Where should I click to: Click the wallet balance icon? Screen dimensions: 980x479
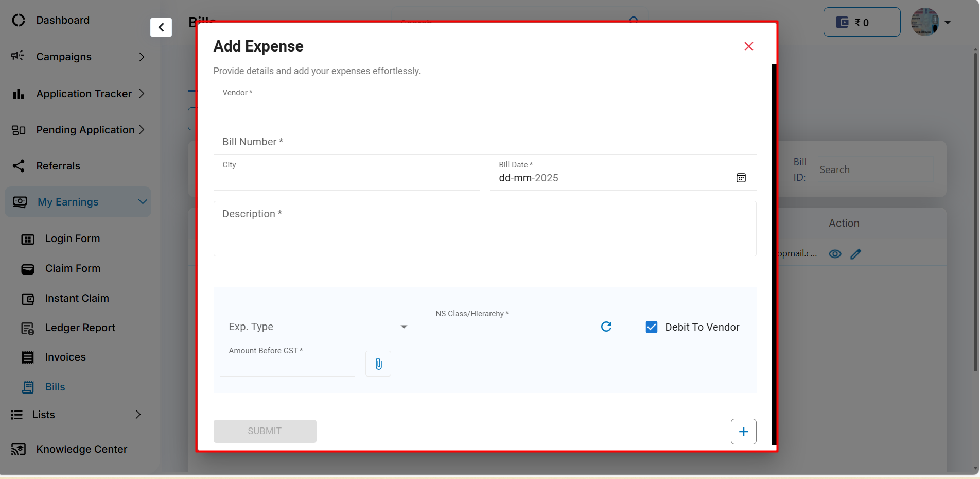(x=842, y=22)
